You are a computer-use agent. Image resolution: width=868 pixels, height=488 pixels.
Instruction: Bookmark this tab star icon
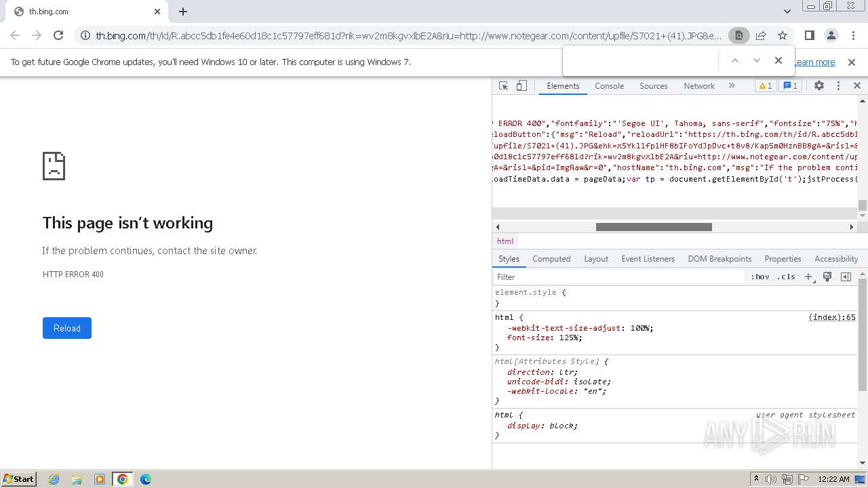[x=783, y=36]
